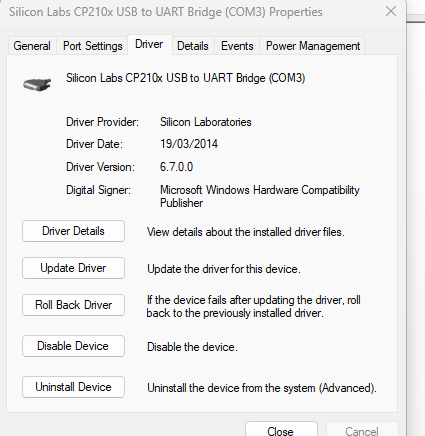Switch to the General tab
The width and height of the screenshot is (425, 436).
point(32,46)
